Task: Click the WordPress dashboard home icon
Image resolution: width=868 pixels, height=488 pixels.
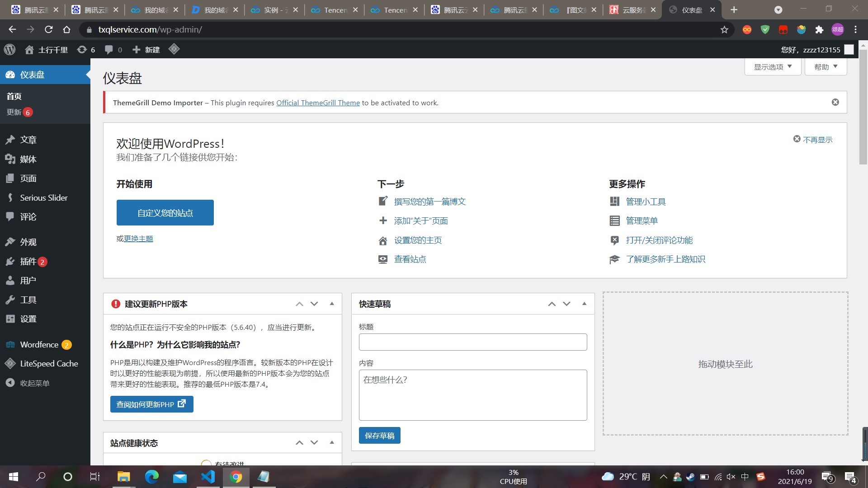Action: click(28, 49)
